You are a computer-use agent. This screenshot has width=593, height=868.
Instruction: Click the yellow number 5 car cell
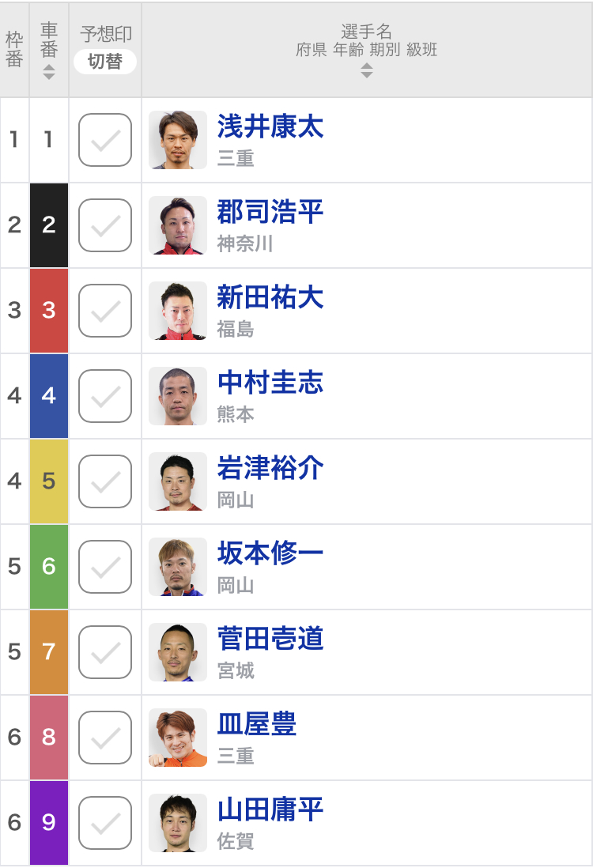click(x=49, y=481)
